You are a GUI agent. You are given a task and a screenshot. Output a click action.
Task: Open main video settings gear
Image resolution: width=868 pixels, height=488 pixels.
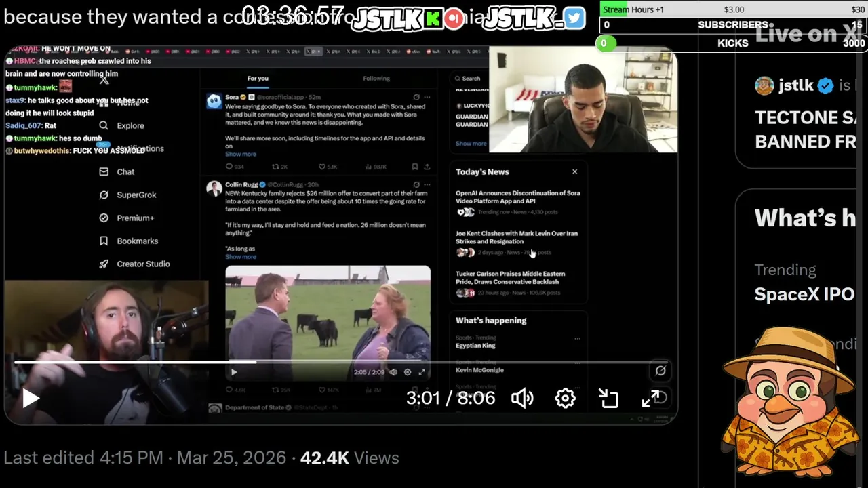click(x=565, y=398)
